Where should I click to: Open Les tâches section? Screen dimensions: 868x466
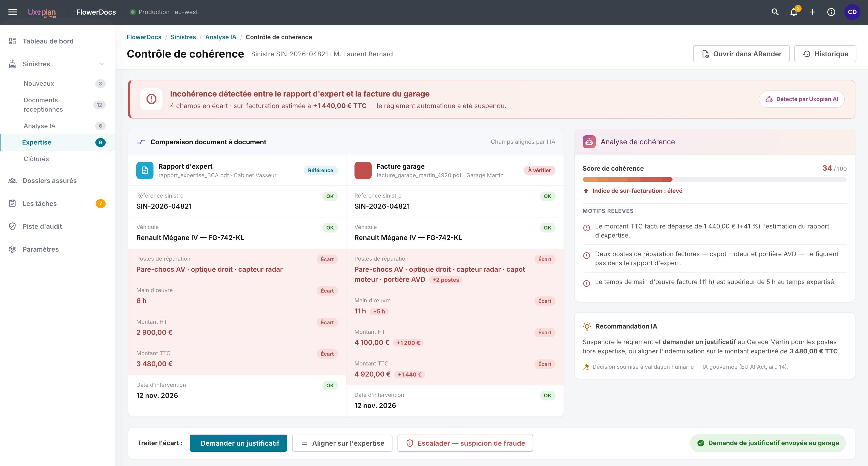point(57,203)
